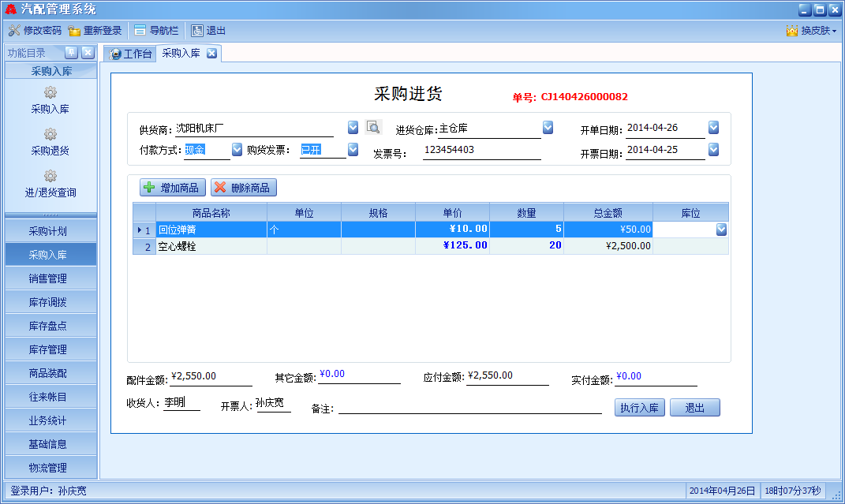This screenshot has height=504, width=845.
Task: Select 销售管理 in the sidebar menu
Action: click(50, 278)
